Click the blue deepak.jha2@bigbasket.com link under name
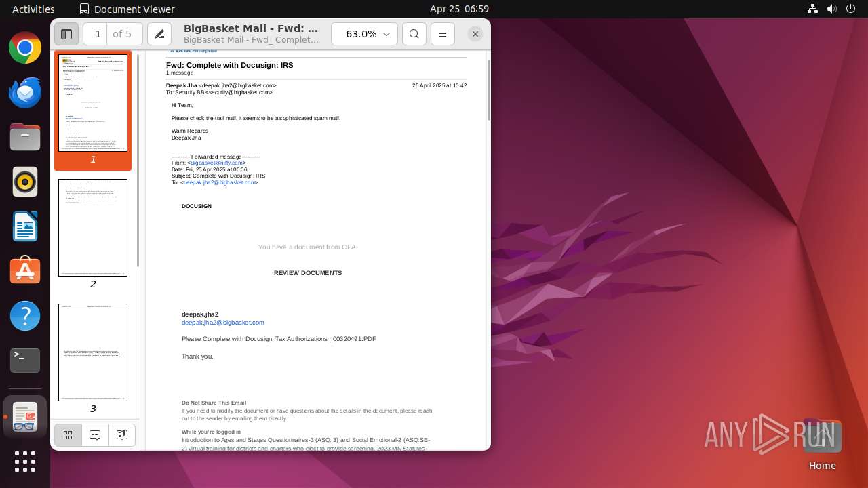This screenshot has height=488, width=868. [x=223, y=323]
